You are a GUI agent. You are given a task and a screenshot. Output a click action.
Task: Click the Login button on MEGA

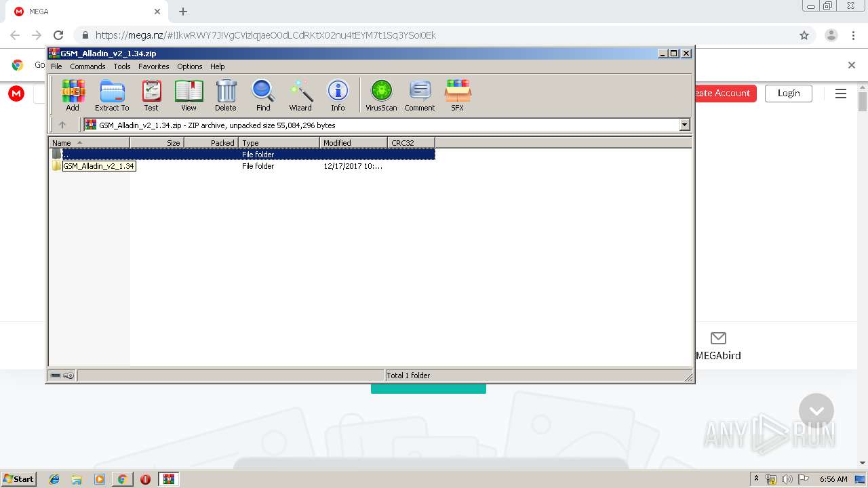[789, 94]
